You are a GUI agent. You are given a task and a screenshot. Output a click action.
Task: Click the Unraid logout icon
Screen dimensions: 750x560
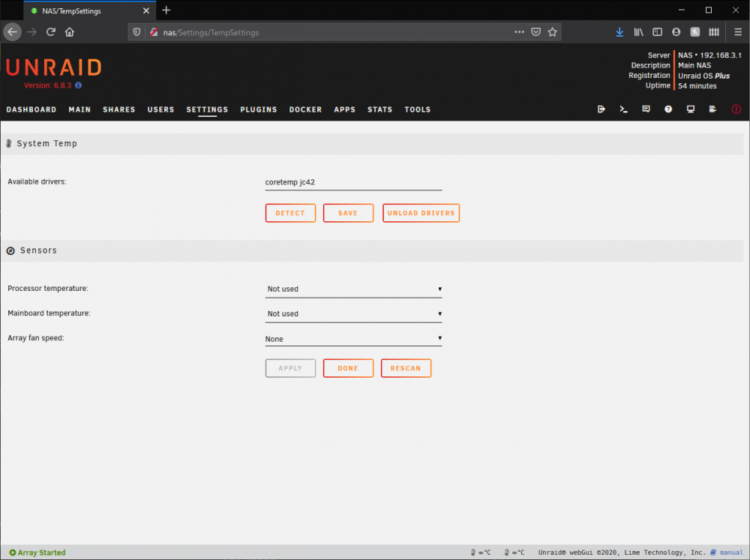[601, 109]
